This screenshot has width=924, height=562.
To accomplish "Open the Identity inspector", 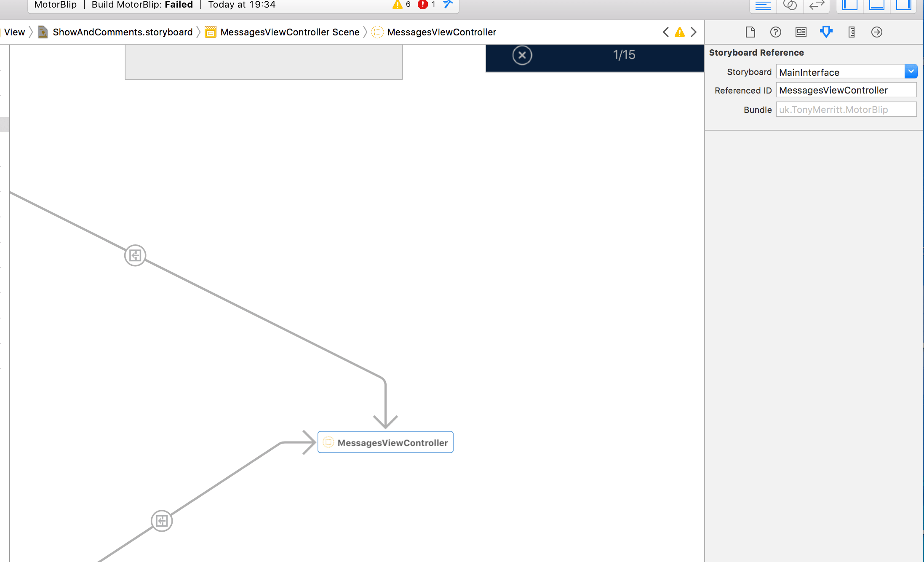I will (x=801, y=32).
